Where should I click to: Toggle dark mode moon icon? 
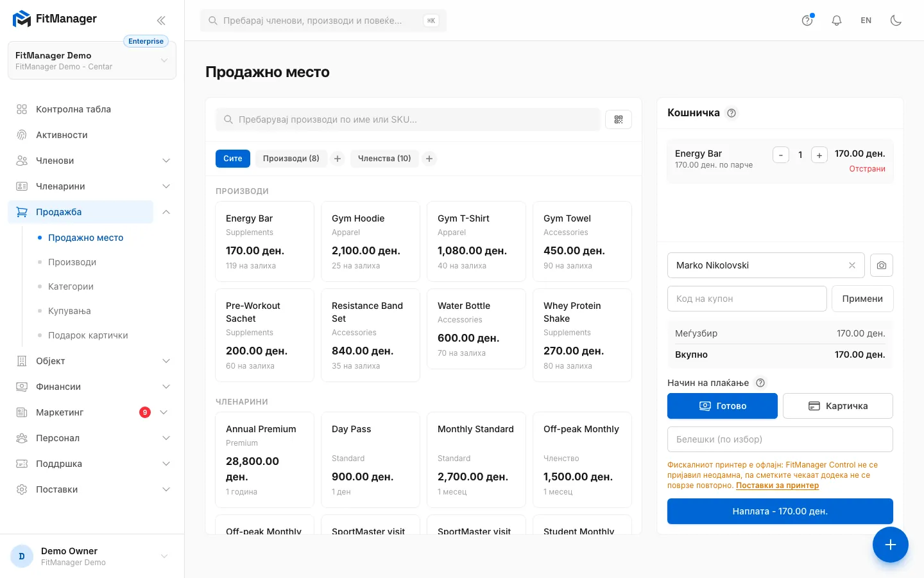coord(896,21)
